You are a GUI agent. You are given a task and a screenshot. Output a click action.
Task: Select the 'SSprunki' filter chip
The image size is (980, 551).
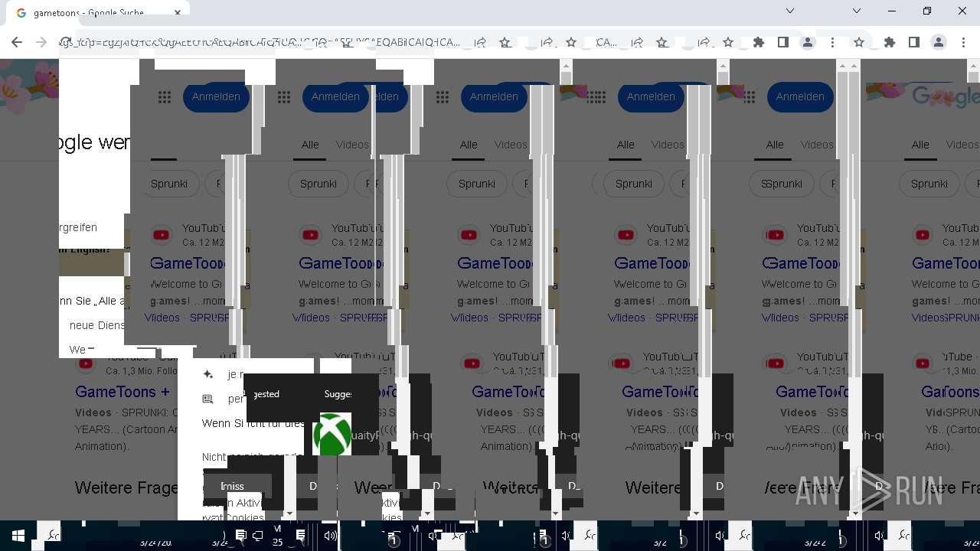(781, 184)
